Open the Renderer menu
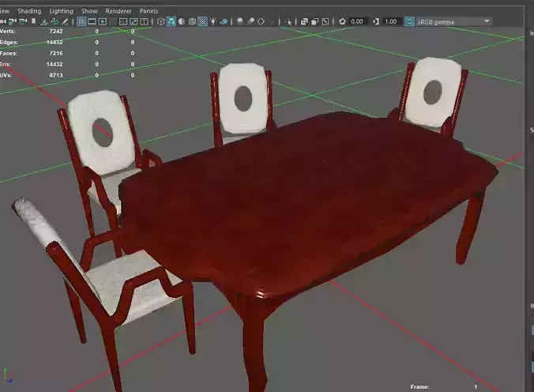 118,11
